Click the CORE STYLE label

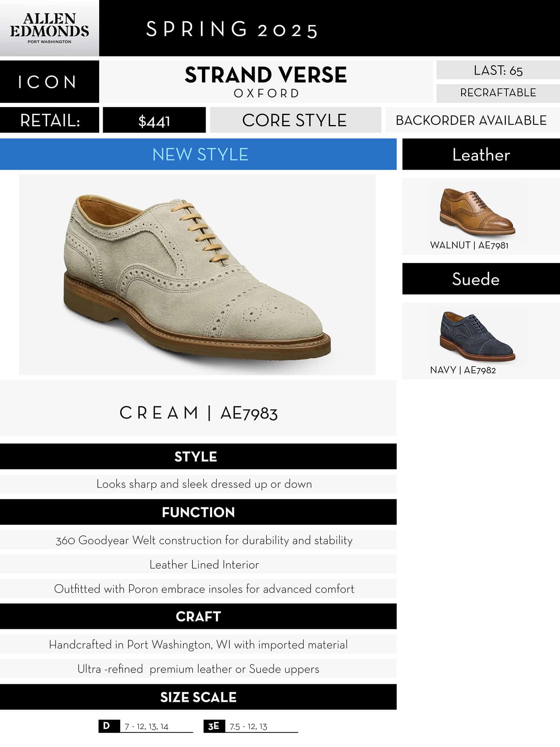point(295,120)
